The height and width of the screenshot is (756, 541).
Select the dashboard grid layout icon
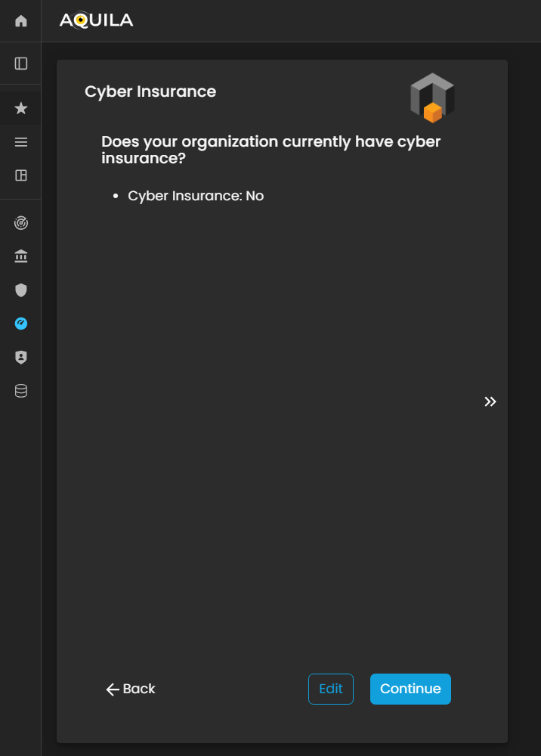(x=21, y=175)
